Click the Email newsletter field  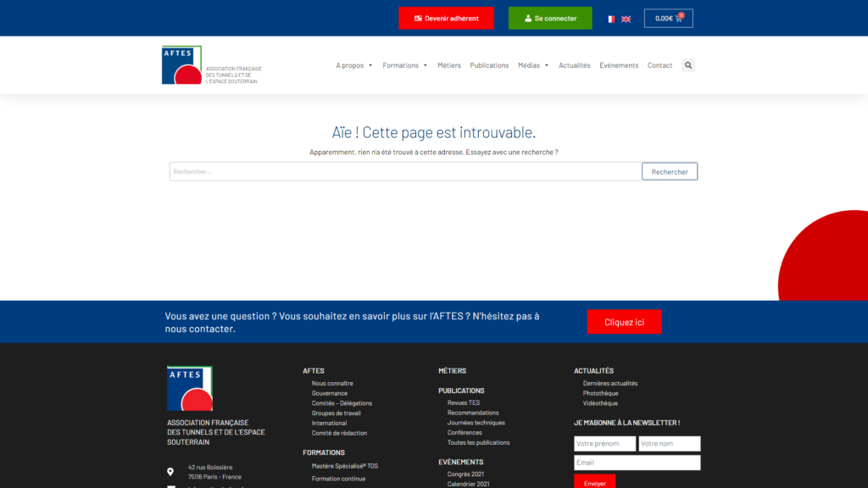tap(637, 463)
